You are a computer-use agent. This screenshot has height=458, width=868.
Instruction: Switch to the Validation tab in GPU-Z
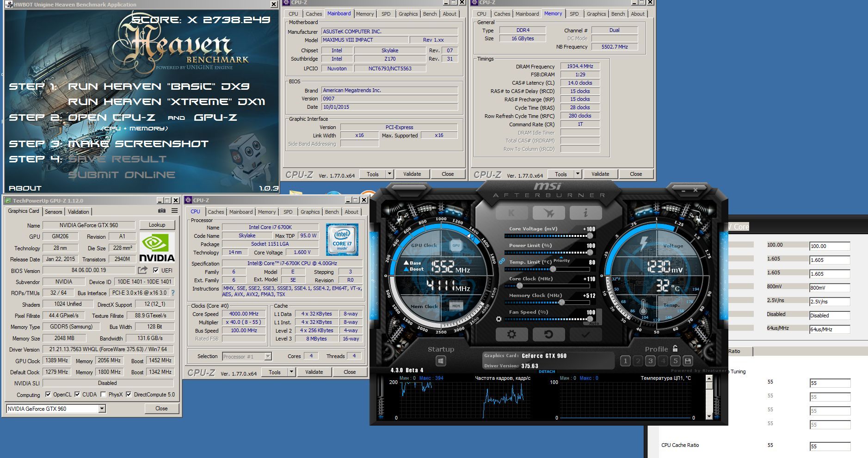[x=78, y=212]
